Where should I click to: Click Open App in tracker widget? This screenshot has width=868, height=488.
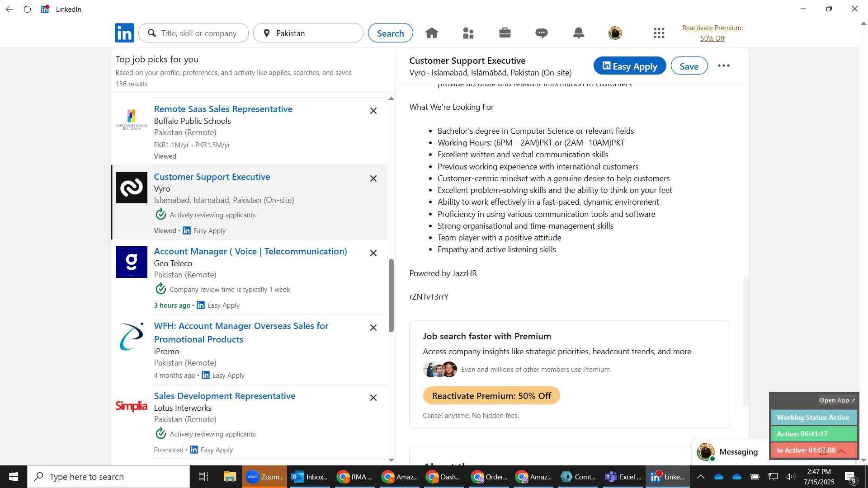click(837, 400)
